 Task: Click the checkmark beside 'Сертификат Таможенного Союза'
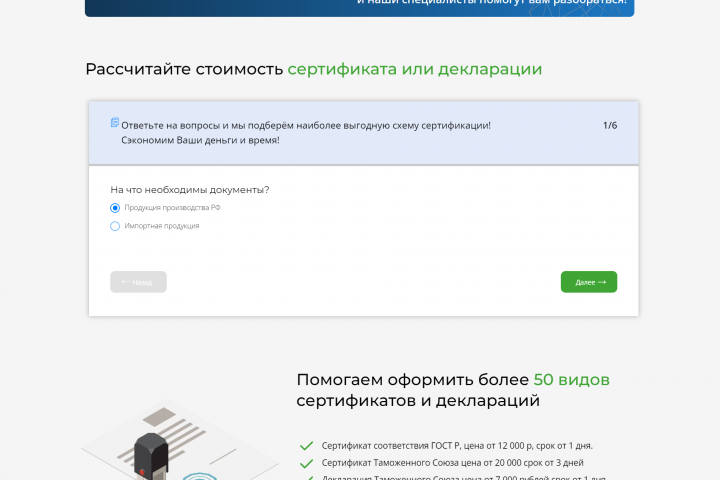(306, 463)
